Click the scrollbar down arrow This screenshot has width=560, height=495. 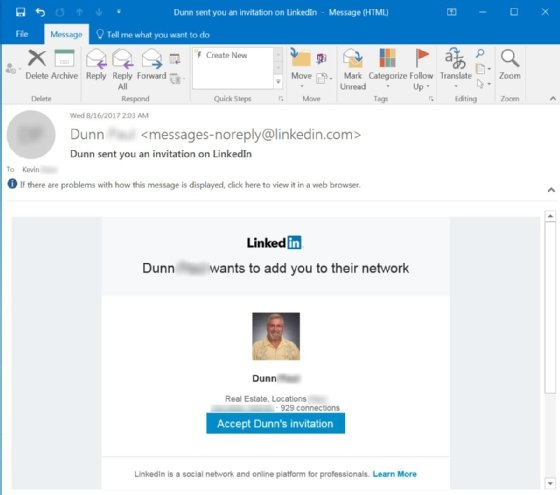tap(550, 483)
